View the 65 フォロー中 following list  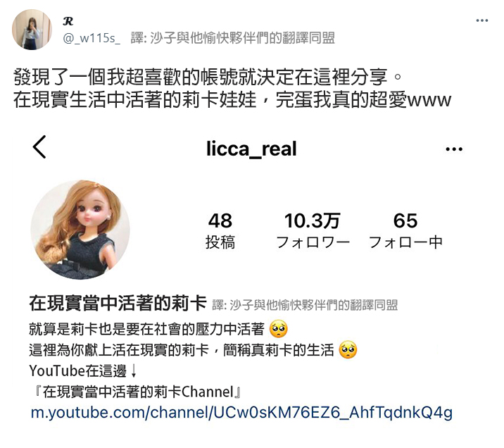405,230
